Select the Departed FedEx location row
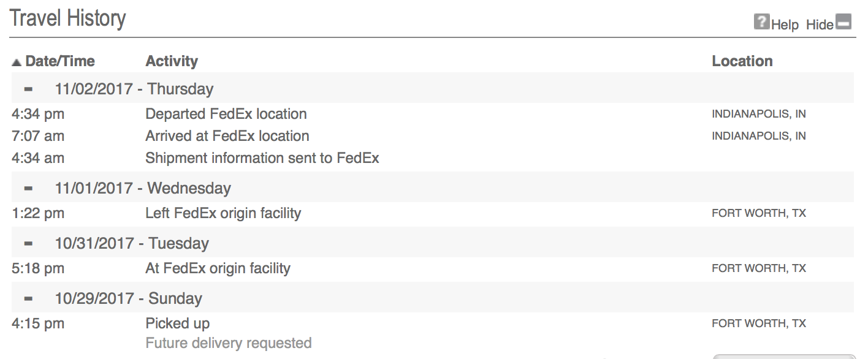Image resolution: width=868 pixels, height=359 pixels. 432,114
